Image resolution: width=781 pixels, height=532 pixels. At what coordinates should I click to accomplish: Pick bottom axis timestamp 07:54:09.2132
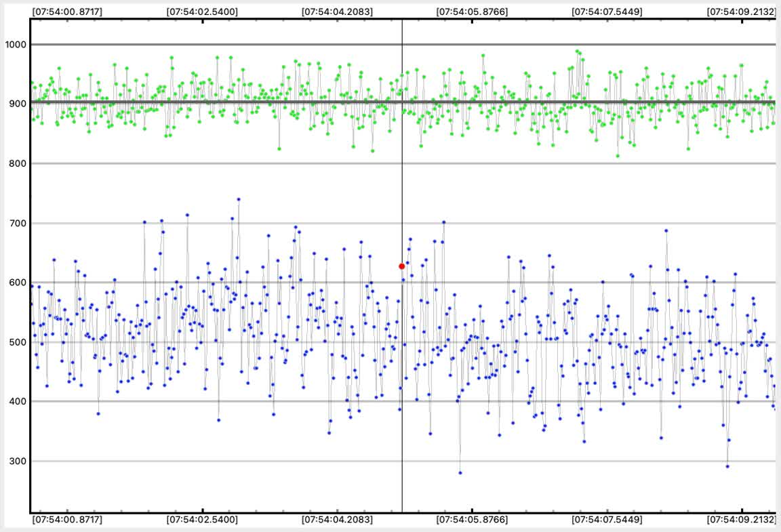[x=741, y=520]
